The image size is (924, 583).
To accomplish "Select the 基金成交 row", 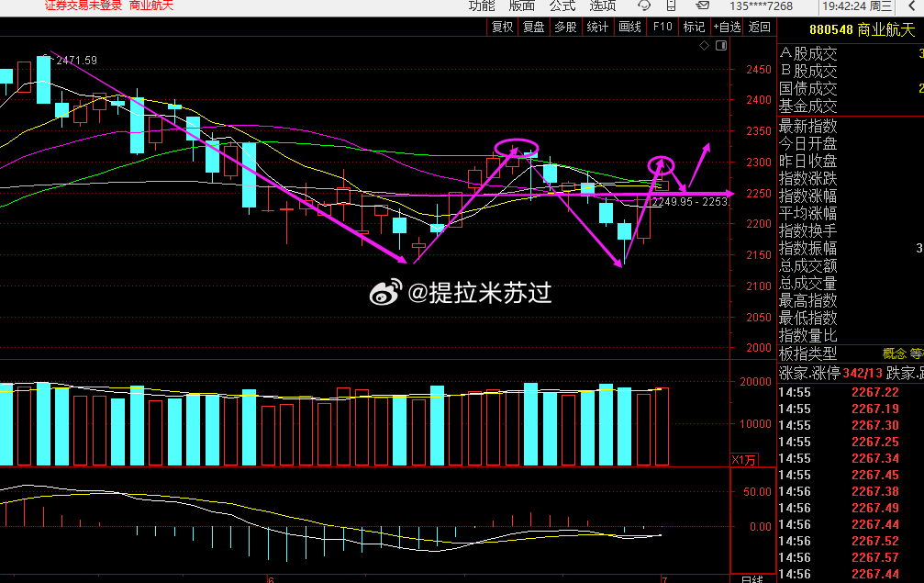I will pyautogui.click(x=851, y=107).
